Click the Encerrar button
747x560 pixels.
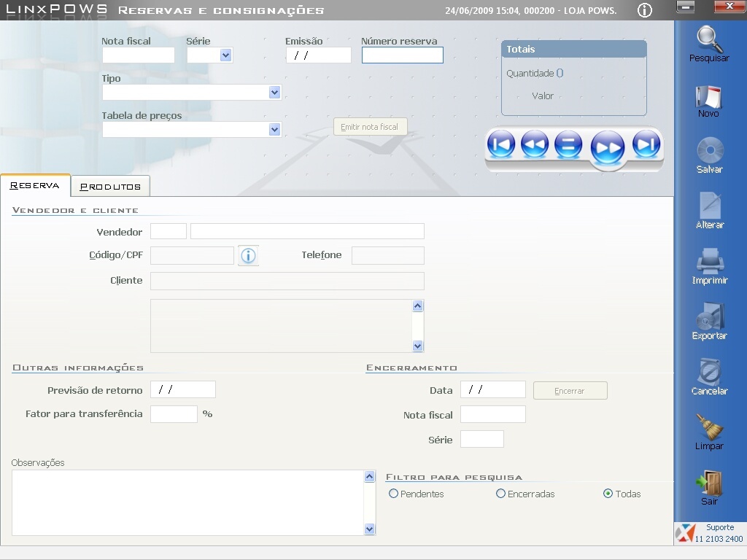click(570, 391)
